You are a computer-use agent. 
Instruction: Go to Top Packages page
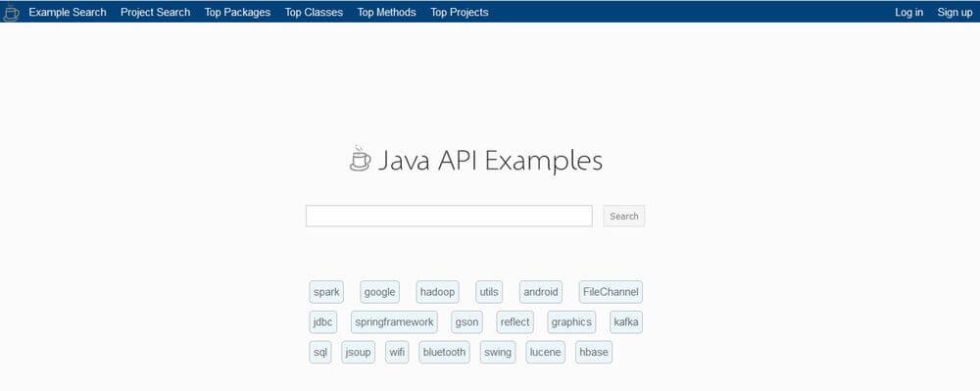point(237,12)
